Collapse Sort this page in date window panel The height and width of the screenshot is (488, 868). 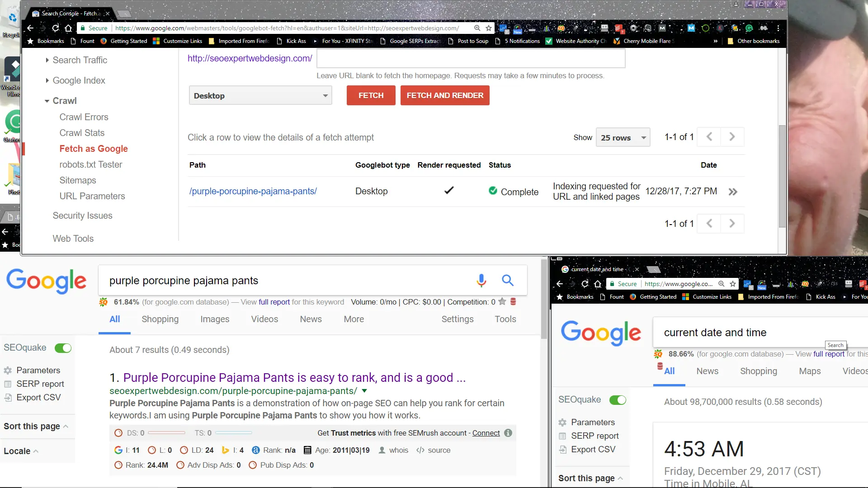[590, 478]
